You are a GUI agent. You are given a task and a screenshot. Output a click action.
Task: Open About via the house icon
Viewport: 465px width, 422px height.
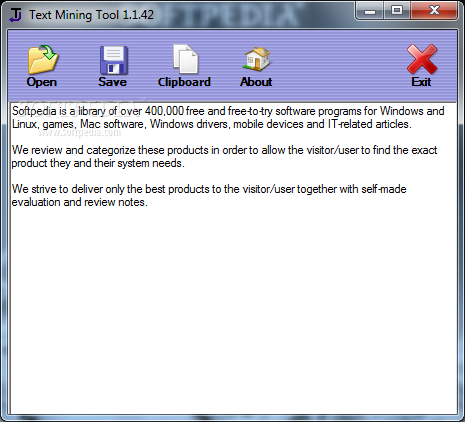pyautogui.click(x=257, y=59)
